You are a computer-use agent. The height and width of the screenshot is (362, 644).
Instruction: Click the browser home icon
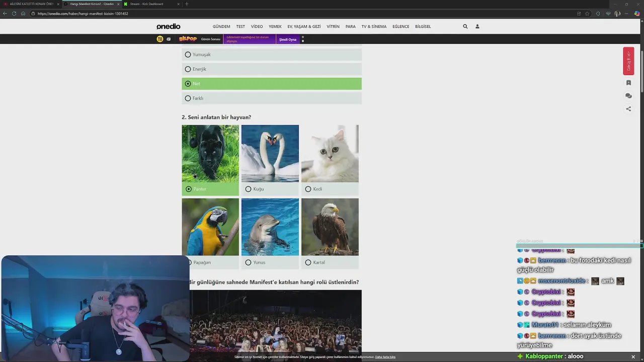pyautogui.click(x=23, y=14)
